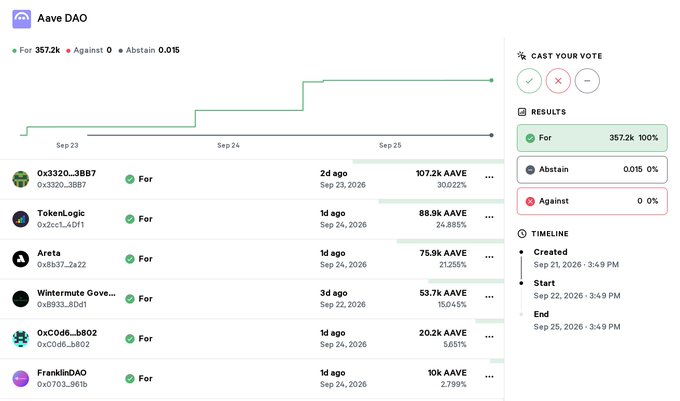Cast an Against vote with X button

[x=558, y=81]
